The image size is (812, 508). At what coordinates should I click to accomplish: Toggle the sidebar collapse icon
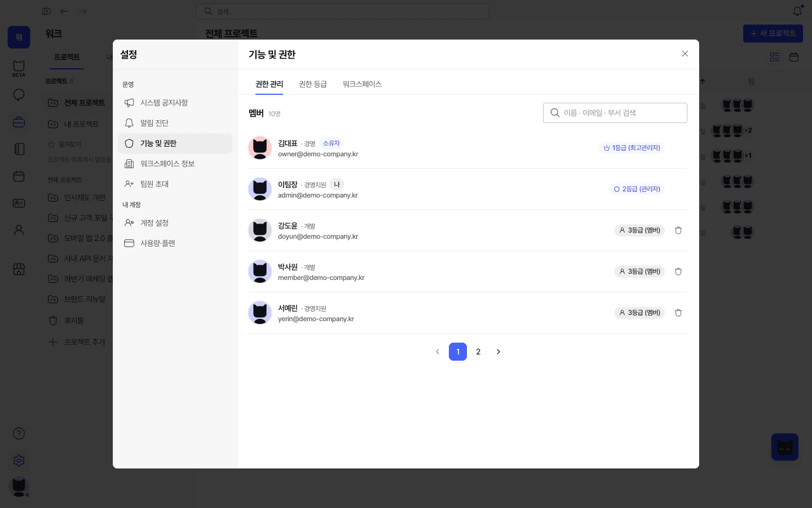coord(46,11)
